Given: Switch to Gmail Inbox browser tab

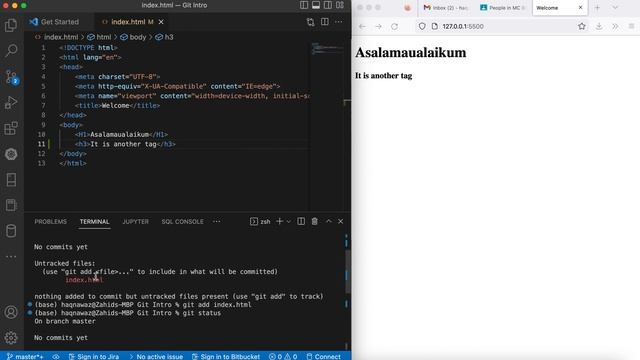Looking at the screenshot, I should click(446, 8).
